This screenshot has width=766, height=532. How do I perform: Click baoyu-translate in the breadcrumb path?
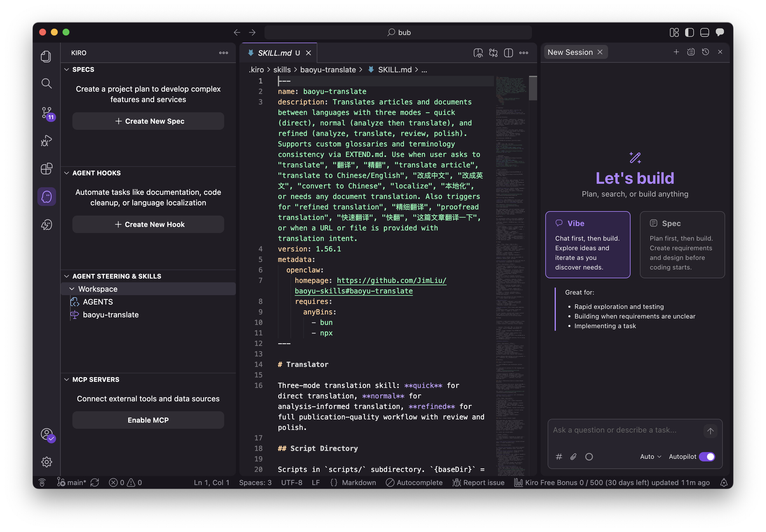click(x=328, y=70)
